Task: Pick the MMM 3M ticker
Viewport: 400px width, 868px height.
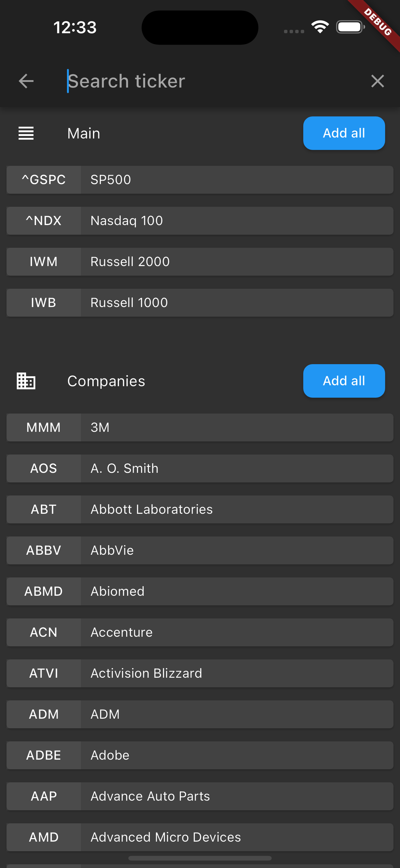Action: (200, 427)
